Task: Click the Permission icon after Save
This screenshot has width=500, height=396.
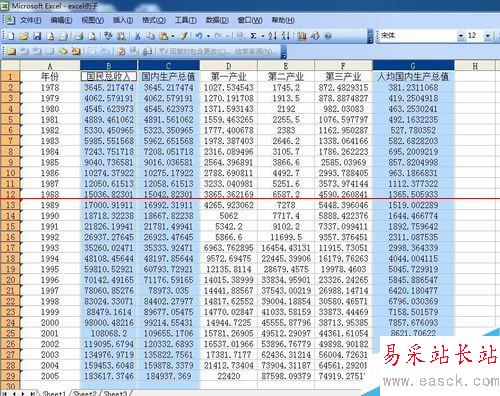Action: click(x=51, y=36)
